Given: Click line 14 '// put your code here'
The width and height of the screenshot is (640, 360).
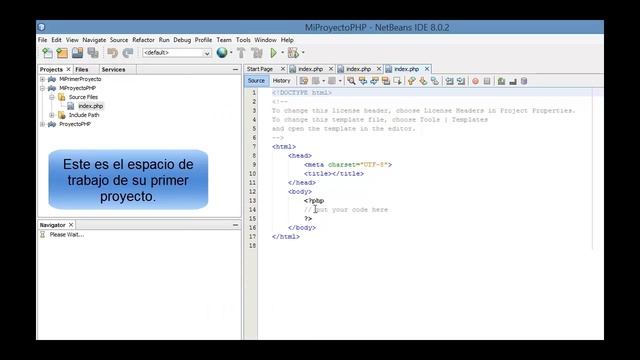Looking at the screenshot, I should coord(346,210).
